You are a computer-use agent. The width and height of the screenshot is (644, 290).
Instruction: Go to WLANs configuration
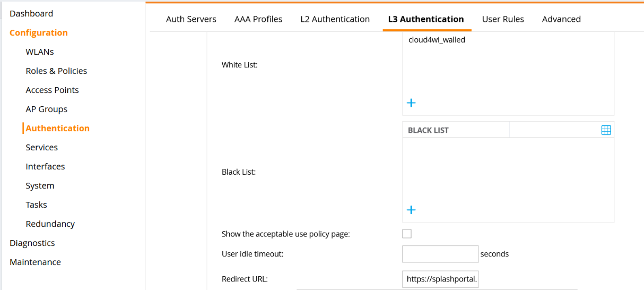click(40, 52)
